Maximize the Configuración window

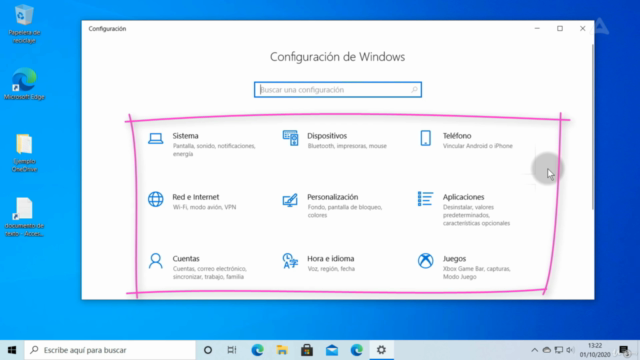(560, 29)
